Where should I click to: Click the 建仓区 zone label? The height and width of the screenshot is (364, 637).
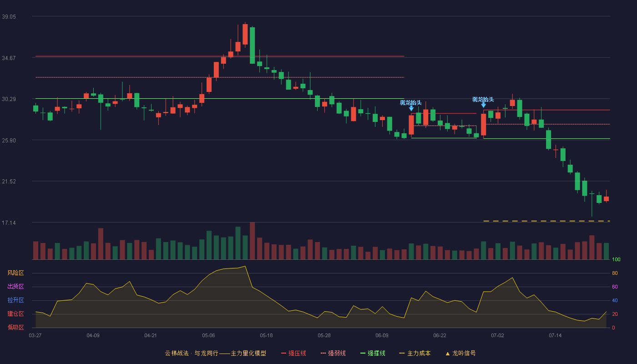pyautogui.click(x=15, y=314)
